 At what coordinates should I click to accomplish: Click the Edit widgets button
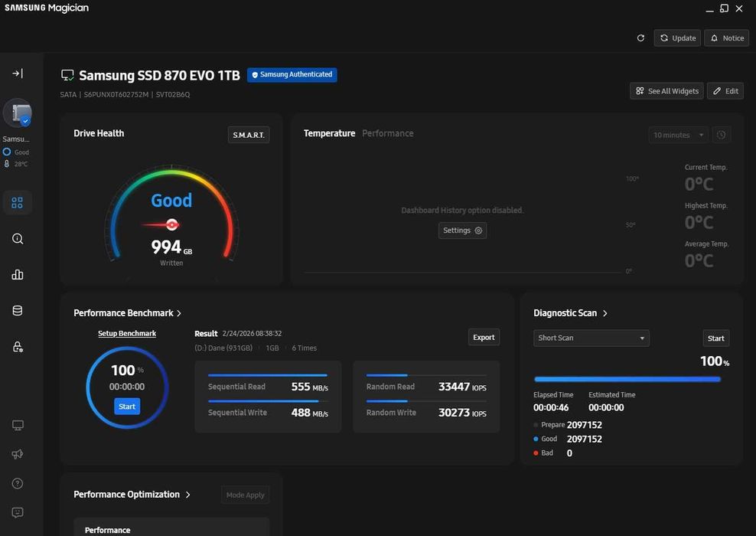(725, 90)
